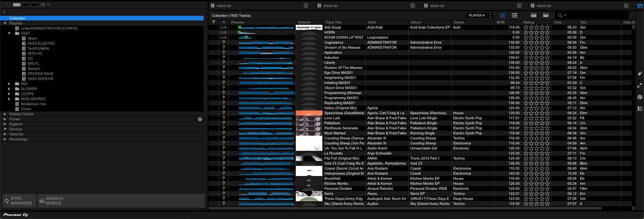Viewport: 644px width, 219px height.
Task: Switch to the second artwork view
Action: 546,15
